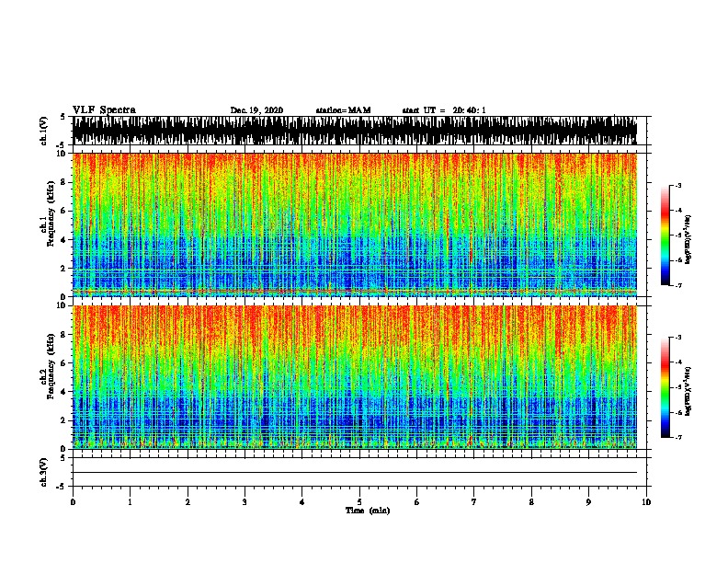Click the ch.1 waveform amplitude strip
Image resolution: width=728 pixels, height=563 pixels.
(x=355, y=131)
